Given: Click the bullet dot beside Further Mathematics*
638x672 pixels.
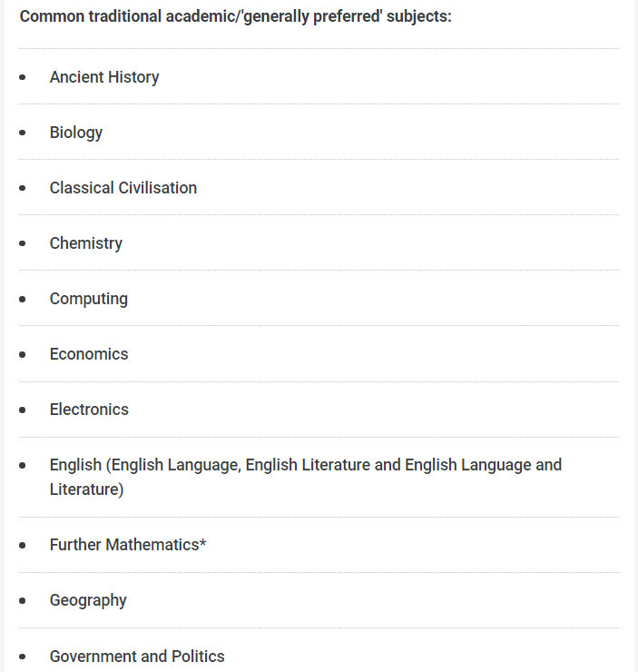Looking at the screenshot, I should [23, 546].
